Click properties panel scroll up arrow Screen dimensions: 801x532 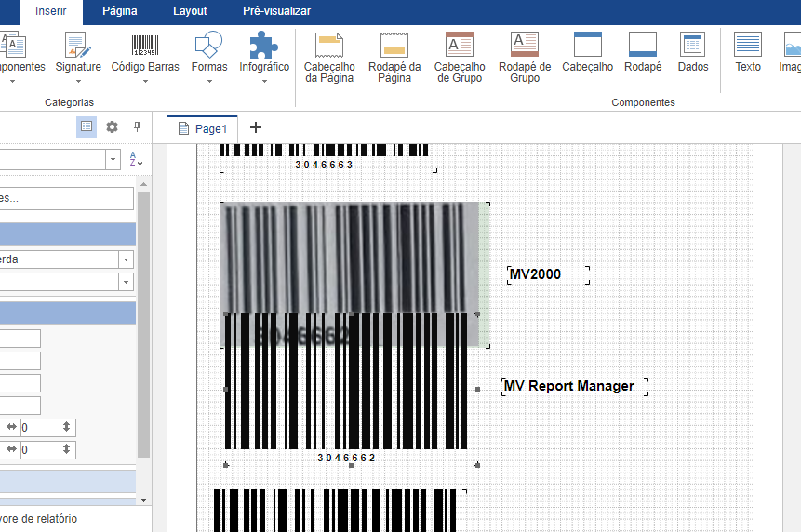143,184
